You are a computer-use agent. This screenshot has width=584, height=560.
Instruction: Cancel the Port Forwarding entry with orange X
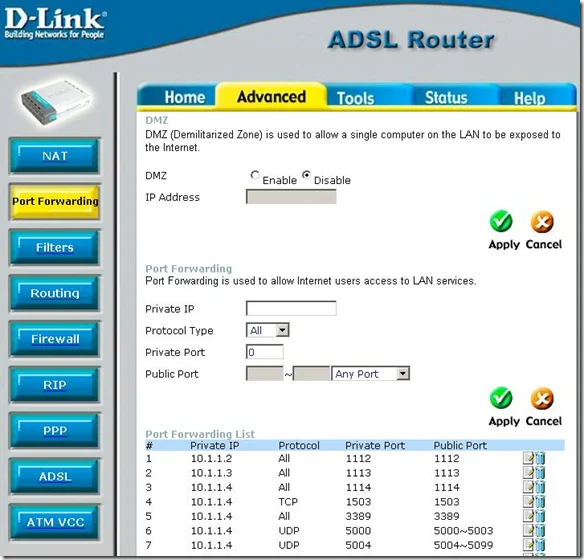click(x=542, y=398)
